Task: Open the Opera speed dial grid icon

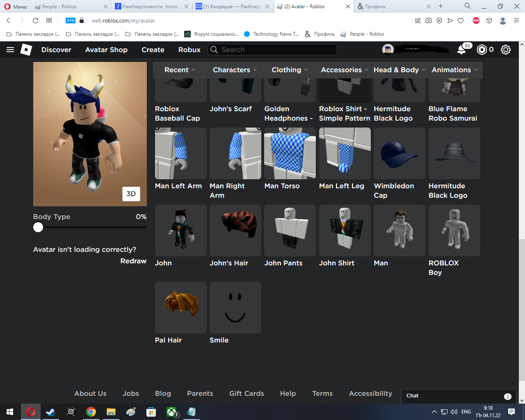Action: point(49,21)
